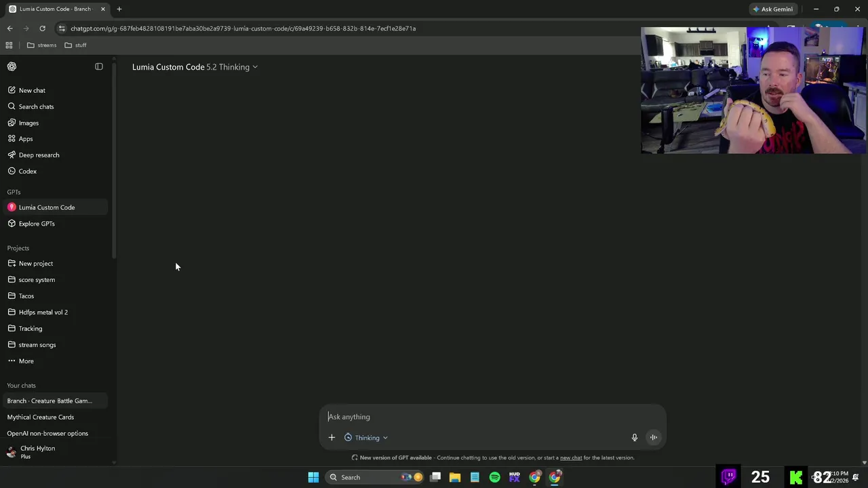Click the Ask anything input field
Viewport: 868px width, 488px height.
point(492,417)
